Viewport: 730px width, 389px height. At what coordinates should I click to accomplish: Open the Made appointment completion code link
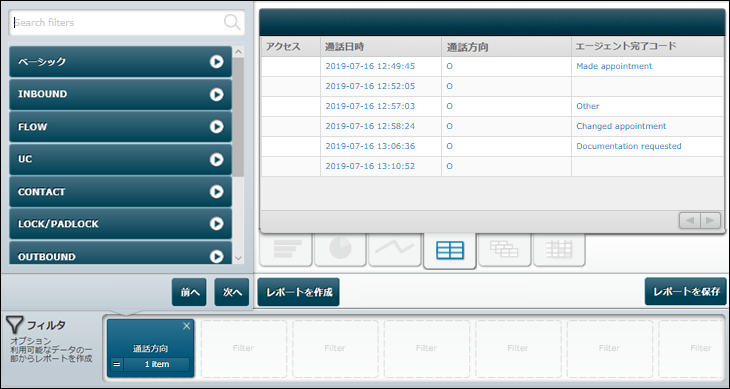pyautogui.click(x=614, y=66)
